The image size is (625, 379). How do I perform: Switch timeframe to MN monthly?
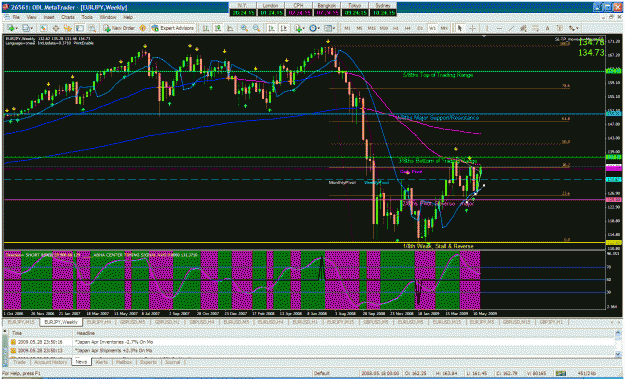[x=444, y=28]
